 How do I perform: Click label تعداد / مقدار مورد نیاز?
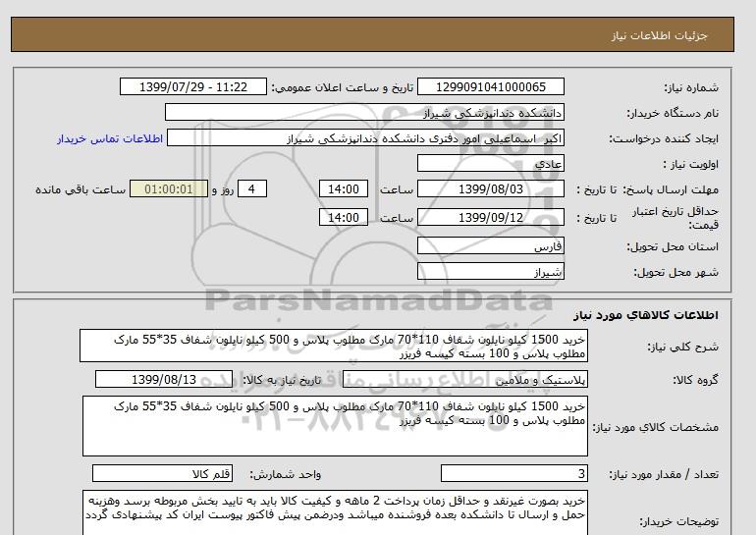click(664, 475)
